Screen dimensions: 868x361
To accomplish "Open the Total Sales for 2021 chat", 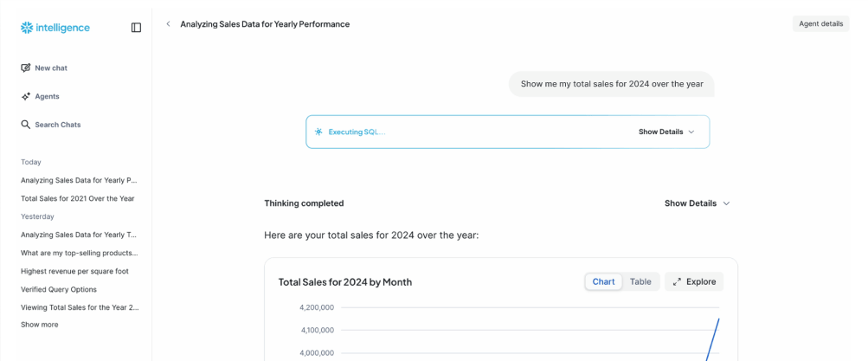I will point(78,198).
